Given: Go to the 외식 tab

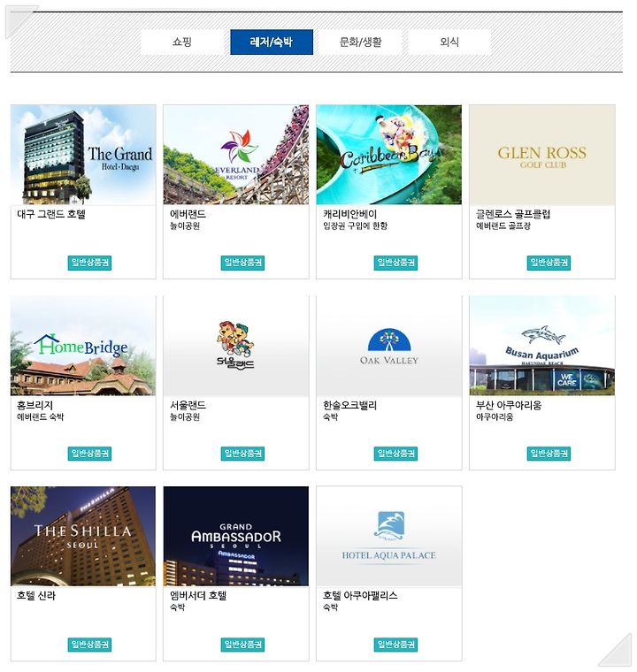Looking at the screenshot, I should pos(449,42).
